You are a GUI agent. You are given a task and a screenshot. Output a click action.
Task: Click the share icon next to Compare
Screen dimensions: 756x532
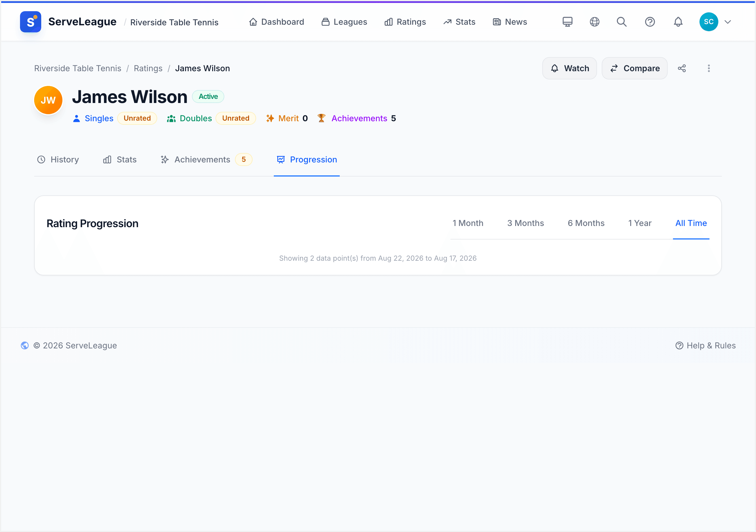pos(682,68)
